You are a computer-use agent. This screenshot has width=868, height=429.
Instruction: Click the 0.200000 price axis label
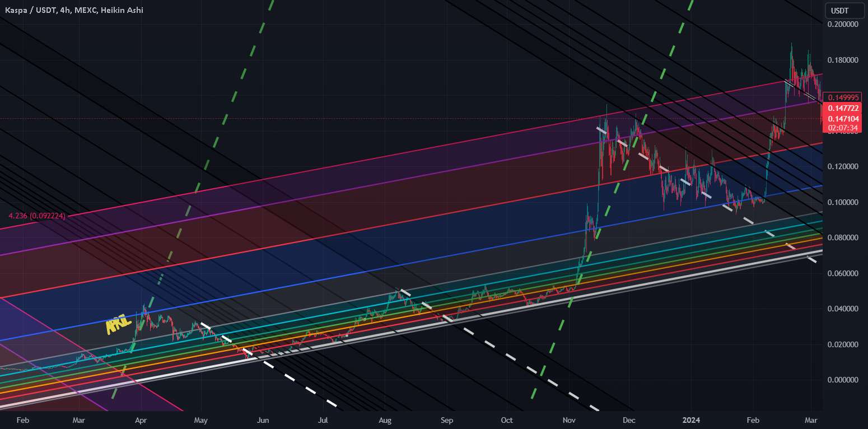point(843,25)
